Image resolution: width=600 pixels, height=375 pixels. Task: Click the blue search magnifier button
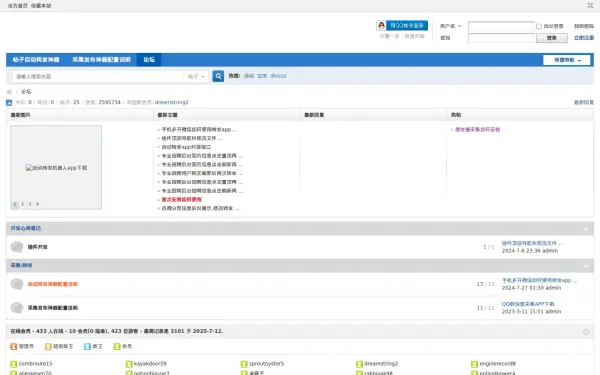[x=218, y=76]
